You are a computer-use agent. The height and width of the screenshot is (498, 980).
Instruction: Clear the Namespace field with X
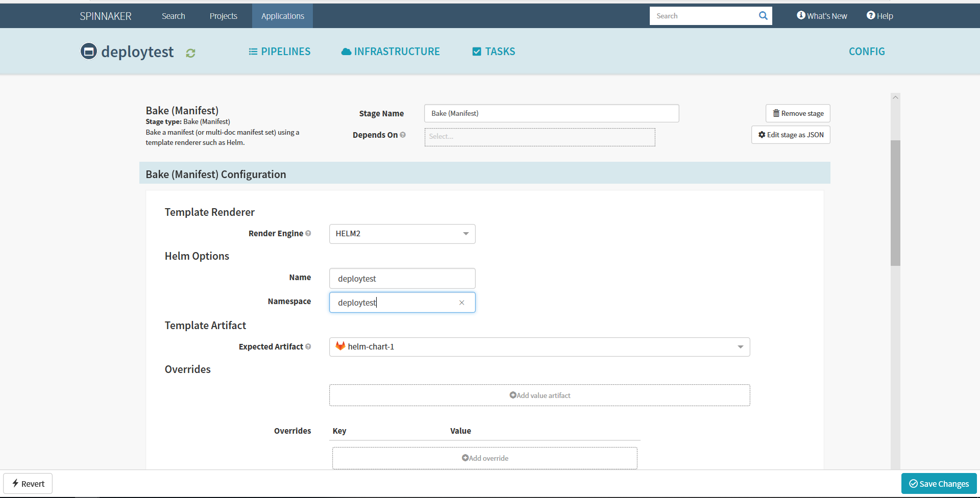pyautogui.click(x=461, y=303)
